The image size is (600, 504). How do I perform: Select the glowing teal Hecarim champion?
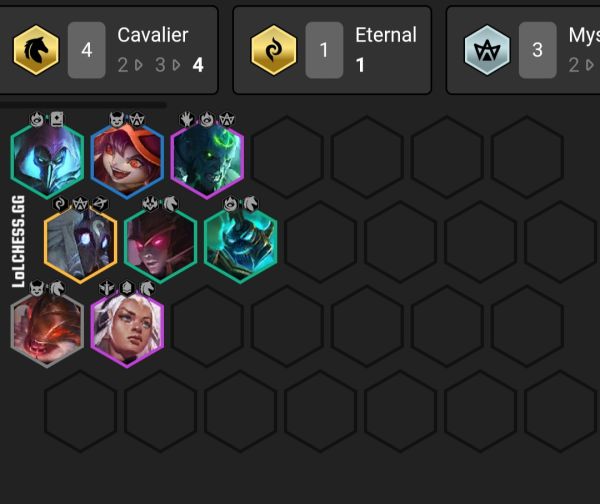pos(240,243)
